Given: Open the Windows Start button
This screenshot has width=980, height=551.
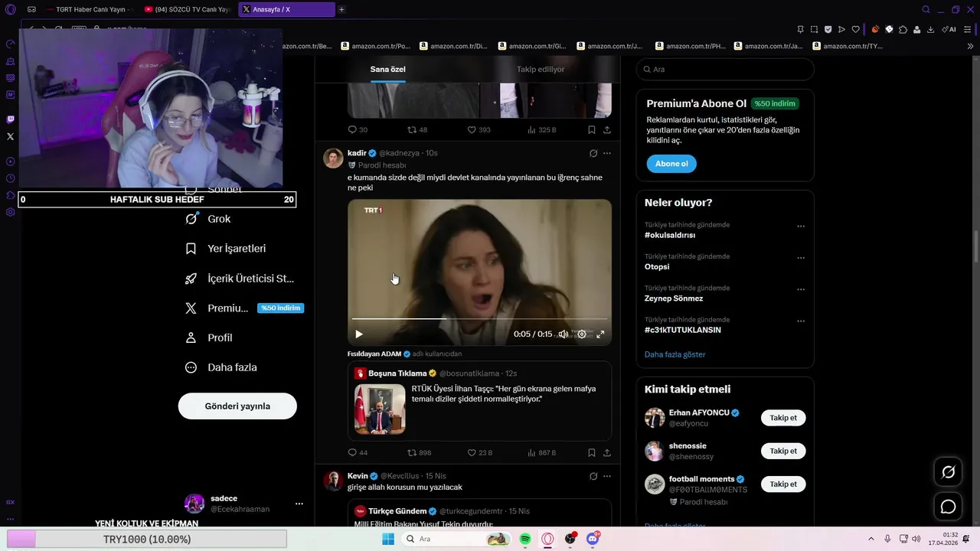Looking at the screenshot, I should pos(388,539).
